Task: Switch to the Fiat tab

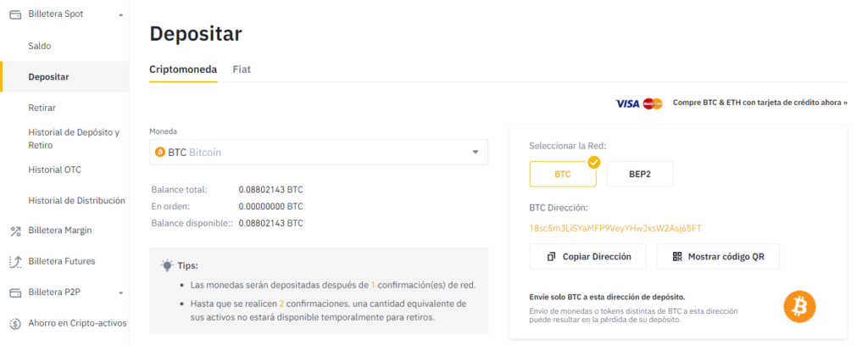Action: coord(242,70)
